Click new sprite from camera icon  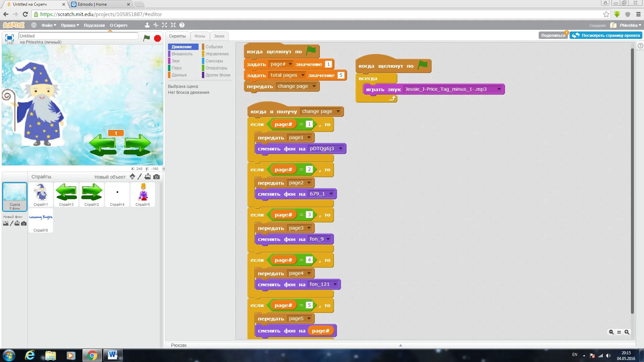[157, 177]
